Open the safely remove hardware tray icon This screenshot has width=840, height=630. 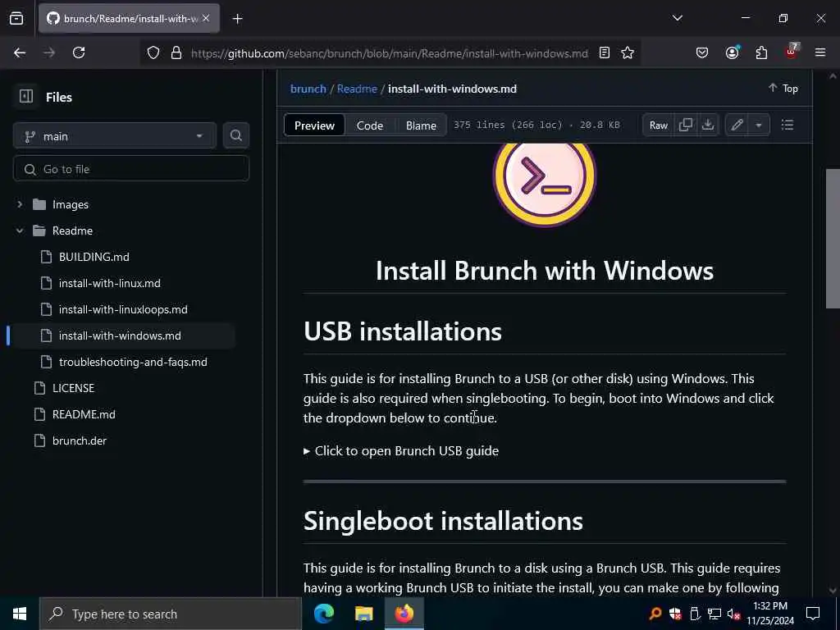pos(695,614)
